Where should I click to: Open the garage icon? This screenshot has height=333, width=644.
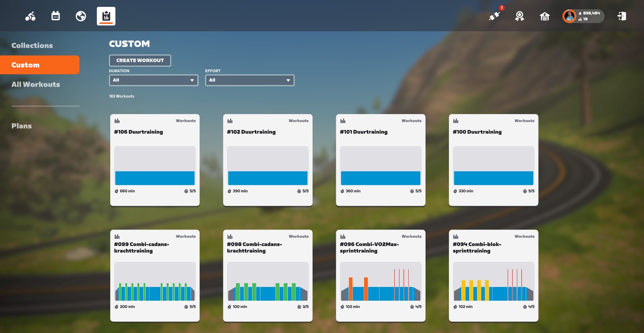(545, 16)
